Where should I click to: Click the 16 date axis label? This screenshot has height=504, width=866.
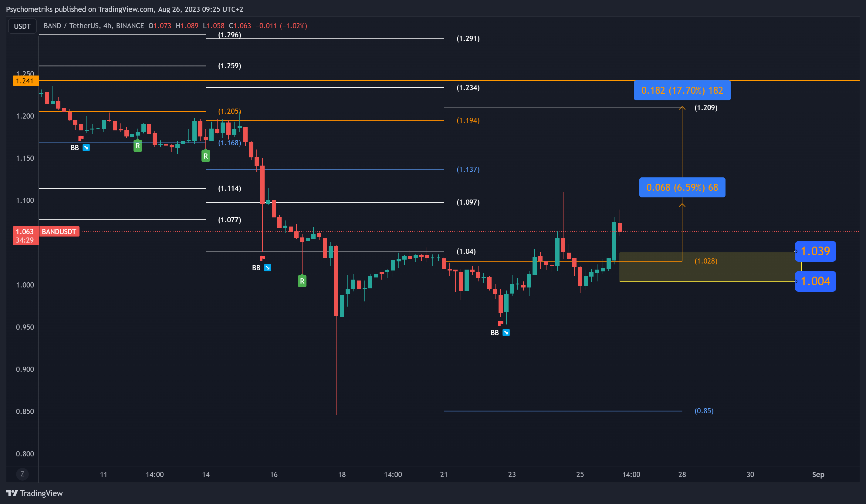click(274, 475)
